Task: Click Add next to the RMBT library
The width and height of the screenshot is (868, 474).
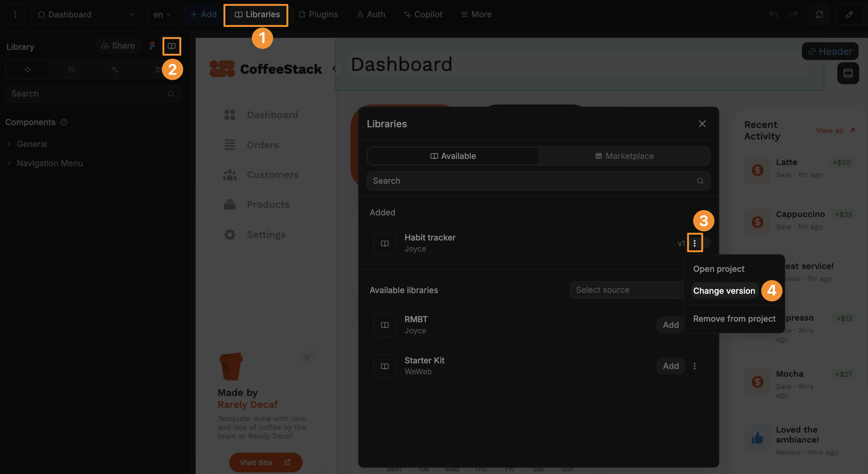Action: 670,324
